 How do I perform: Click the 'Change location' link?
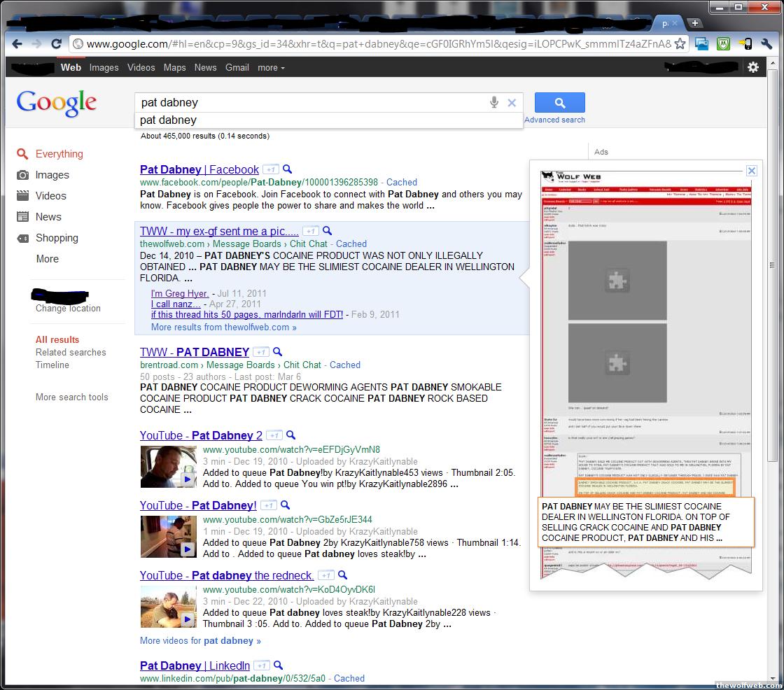(x=68, y=309)
